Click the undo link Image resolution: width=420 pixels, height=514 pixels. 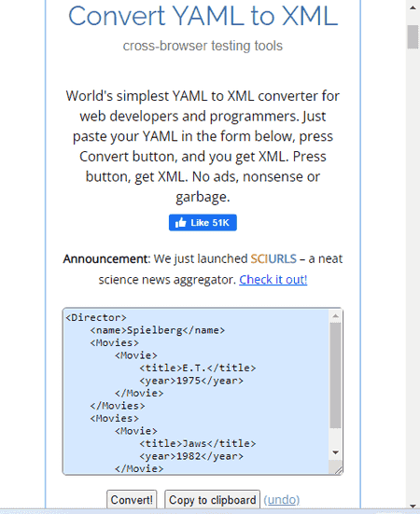(x=282, y=500)
